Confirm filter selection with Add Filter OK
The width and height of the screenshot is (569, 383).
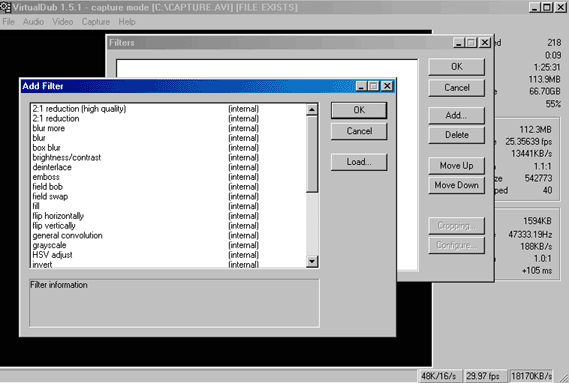(x=359, y=110)
